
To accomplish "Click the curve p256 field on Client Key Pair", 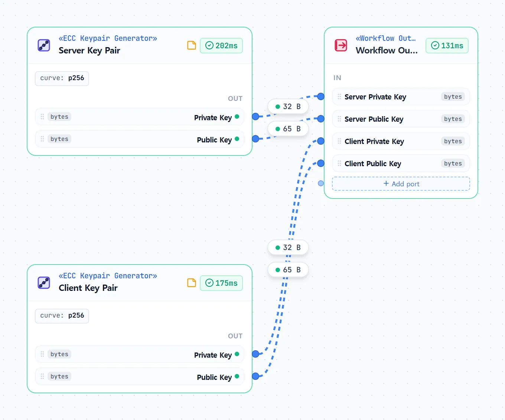I will [62, 316].
